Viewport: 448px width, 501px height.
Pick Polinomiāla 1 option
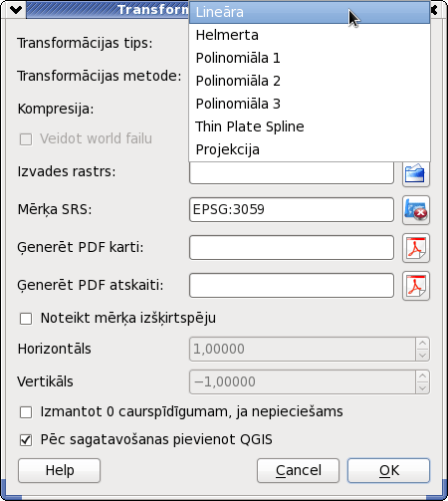point(310,58)
